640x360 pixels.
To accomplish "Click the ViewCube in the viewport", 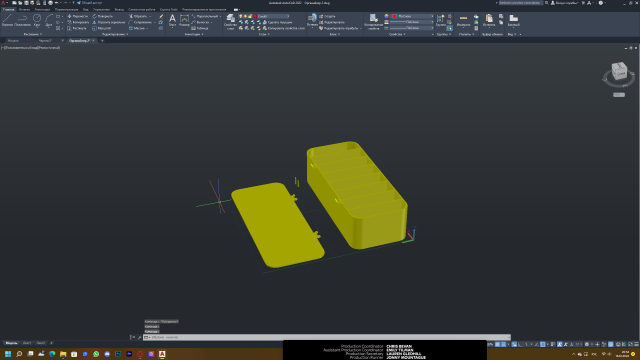I will [x=619, y=71].
